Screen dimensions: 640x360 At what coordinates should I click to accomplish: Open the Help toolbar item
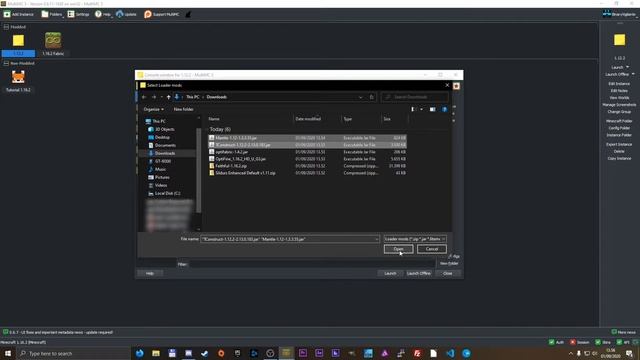[x=103, y=14]
